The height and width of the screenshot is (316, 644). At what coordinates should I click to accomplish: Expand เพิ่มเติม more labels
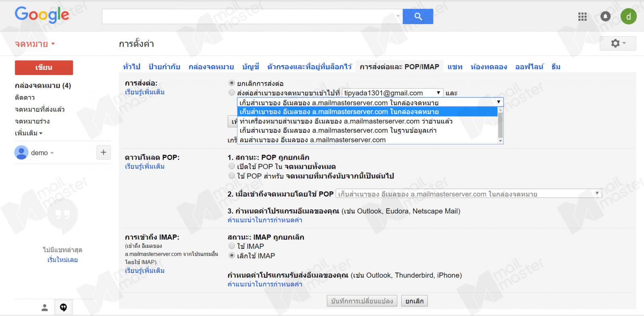[29, 133]
